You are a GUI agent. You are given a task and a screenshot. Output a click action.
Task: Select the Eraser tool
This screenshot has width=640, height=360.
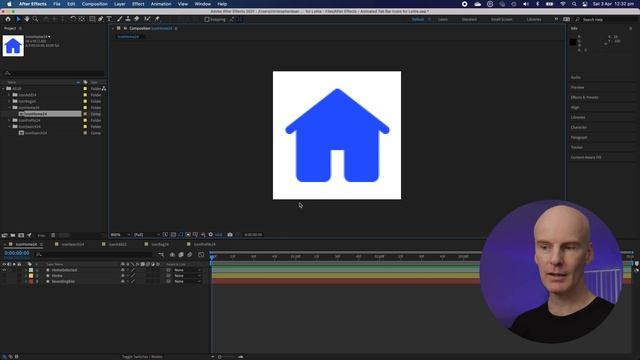click(136, 19)
